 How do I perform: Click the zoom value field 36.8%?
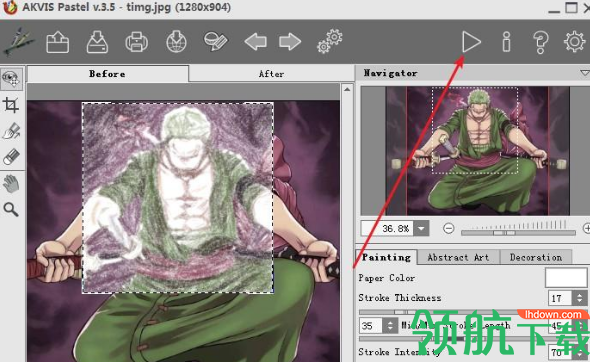point(387,228)
